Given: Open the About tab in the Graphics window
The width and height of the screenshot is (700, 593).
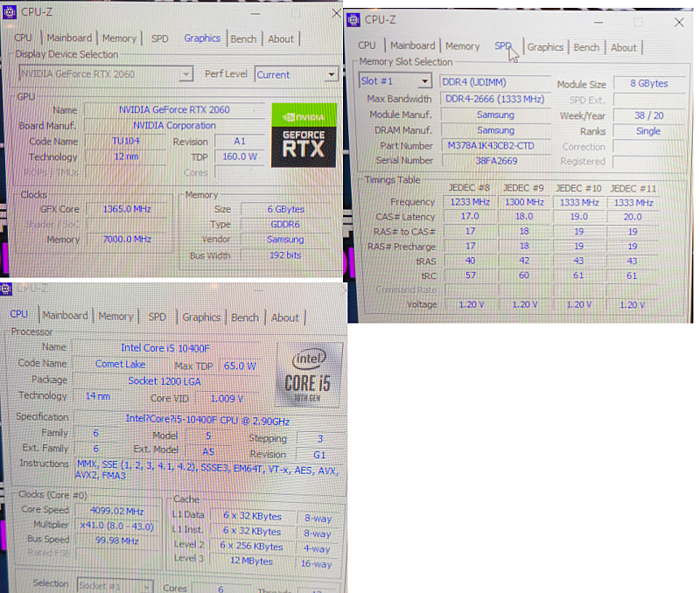Looking at the screenshot, I should [x=280, y=39].
